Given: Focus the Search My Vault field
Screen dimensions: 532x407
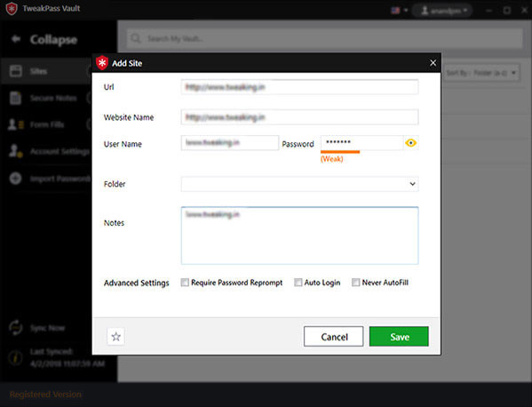Looking at the screenshot, I should tap(324, 38).
